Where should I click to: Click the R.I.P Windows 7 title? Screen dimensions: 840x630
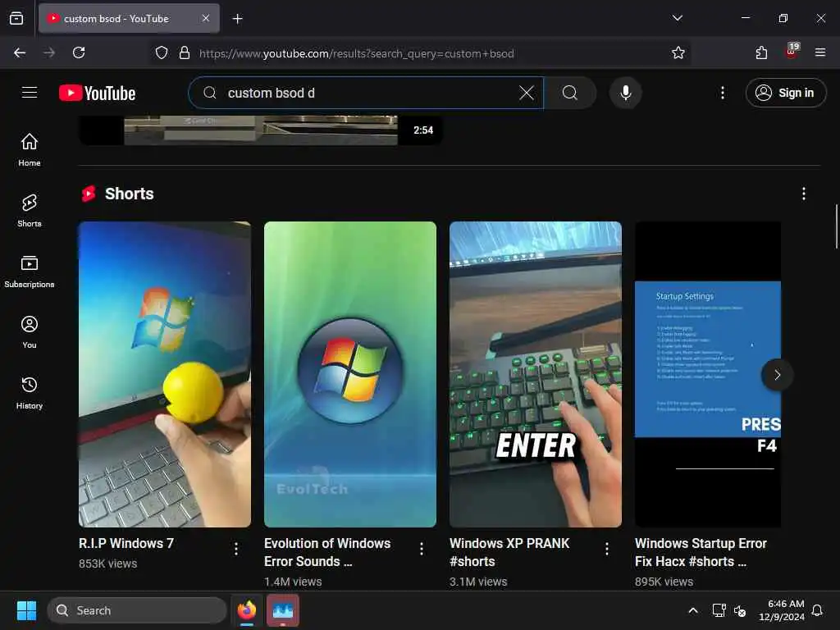[126, 543]
